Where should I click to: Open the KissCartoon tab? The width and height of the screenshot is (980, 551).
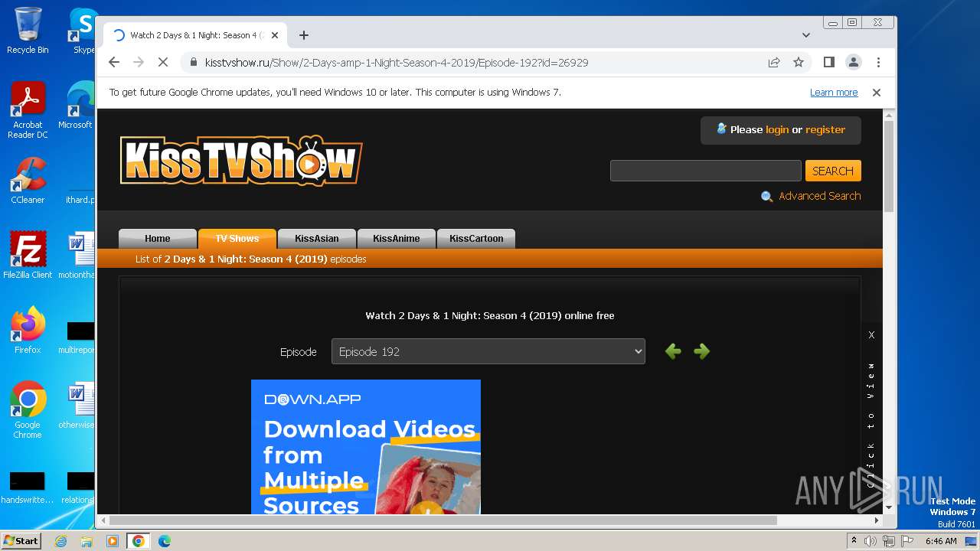476,239
